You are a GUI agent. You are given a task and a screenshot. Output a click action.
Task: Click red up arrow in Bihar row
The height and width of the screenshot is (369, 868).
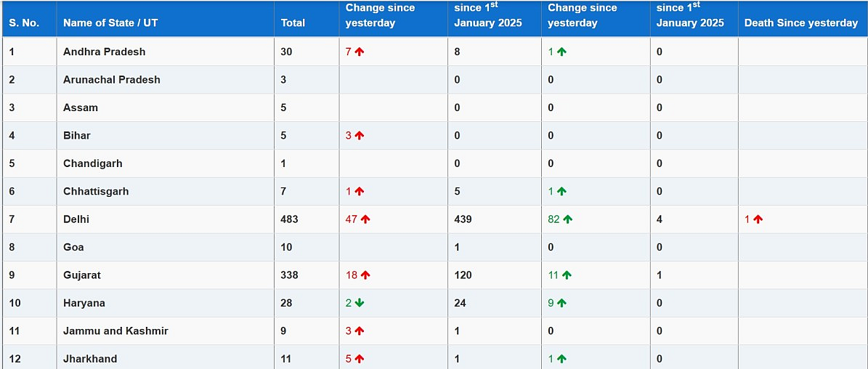click(360, 135)
